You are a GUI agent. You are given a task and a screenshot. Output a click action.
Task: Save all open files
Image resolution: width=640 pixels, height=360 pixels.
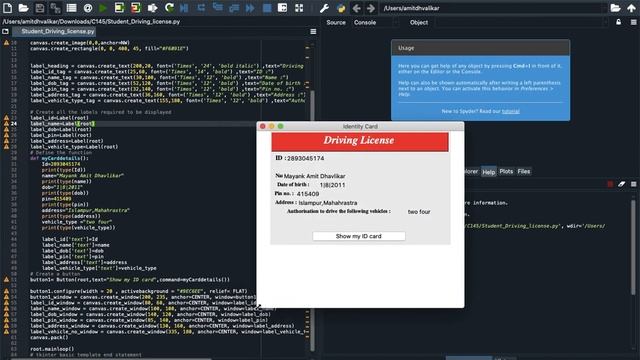[55, 8]
